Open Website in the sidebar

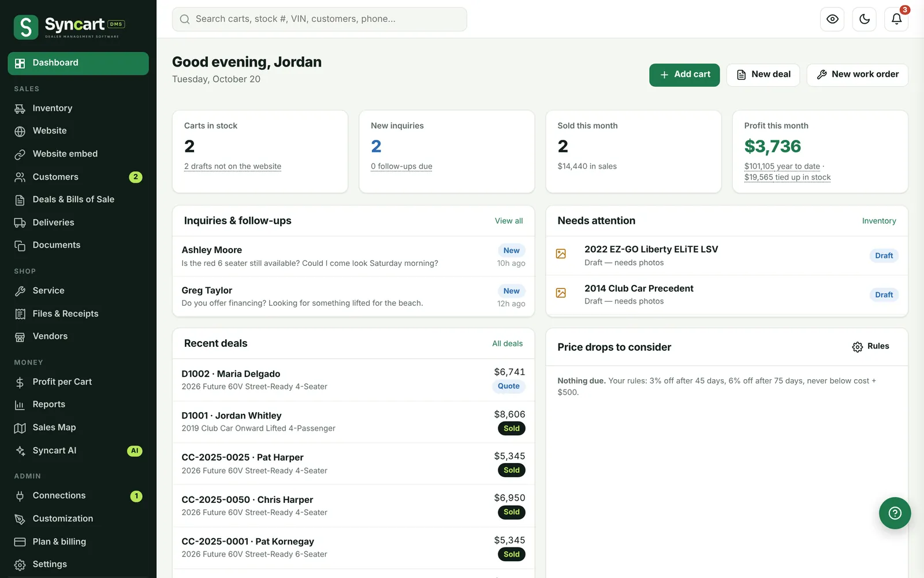tap(78, 131)
